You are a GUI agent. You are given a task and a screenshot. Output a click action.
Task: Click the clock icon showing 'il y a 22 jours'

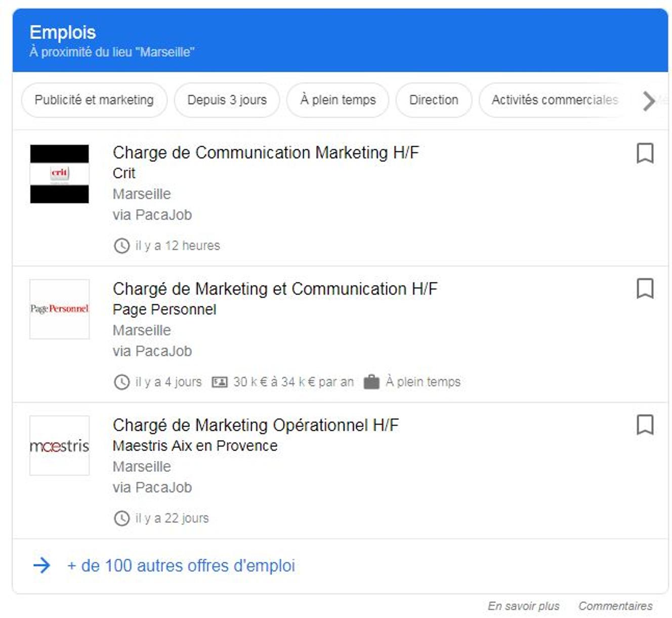pos(122,519)
